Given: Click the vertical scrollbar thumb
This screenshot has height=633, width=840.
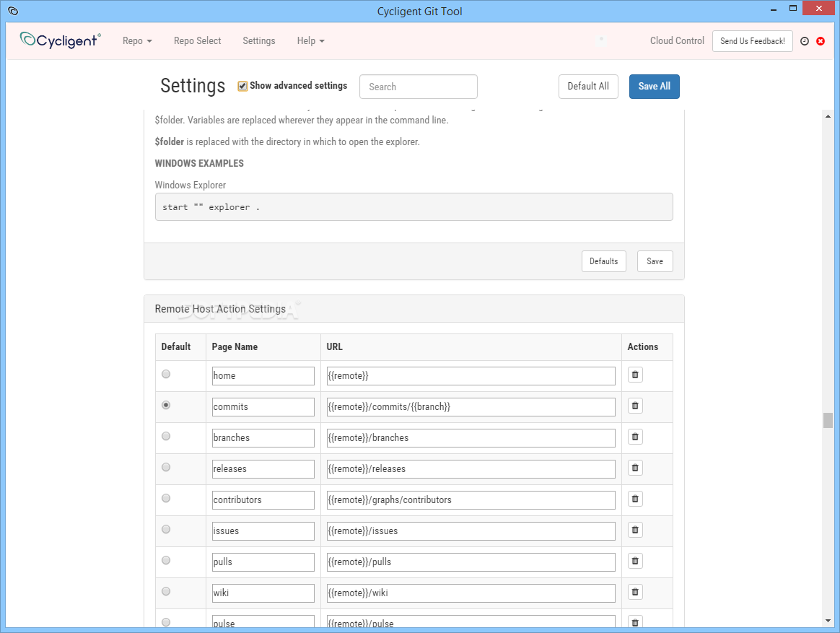Looking at the screenshot, I should [x=828, y=420].
